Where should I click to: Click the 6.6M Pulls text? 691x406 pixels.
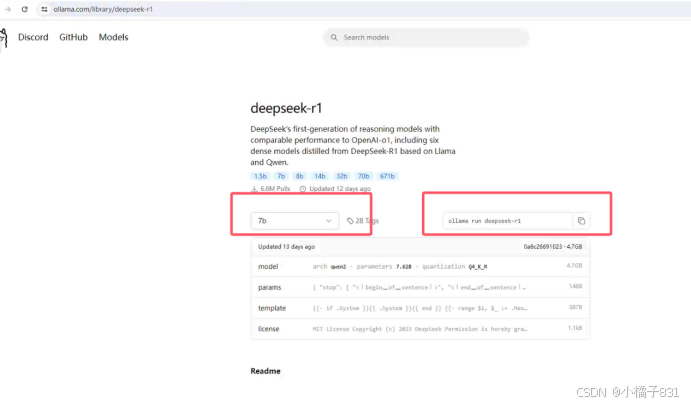(275, 189)
